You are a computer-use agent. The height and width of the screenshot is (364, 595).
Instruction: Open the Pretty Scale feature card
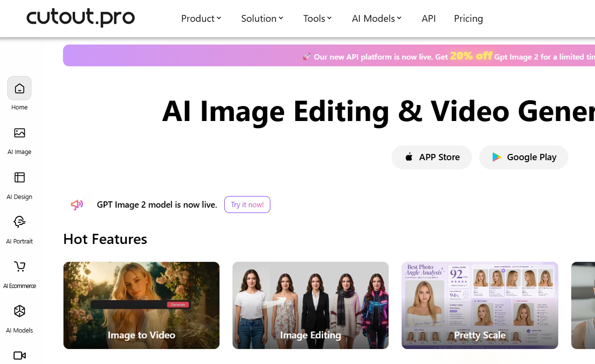point(480,305)
